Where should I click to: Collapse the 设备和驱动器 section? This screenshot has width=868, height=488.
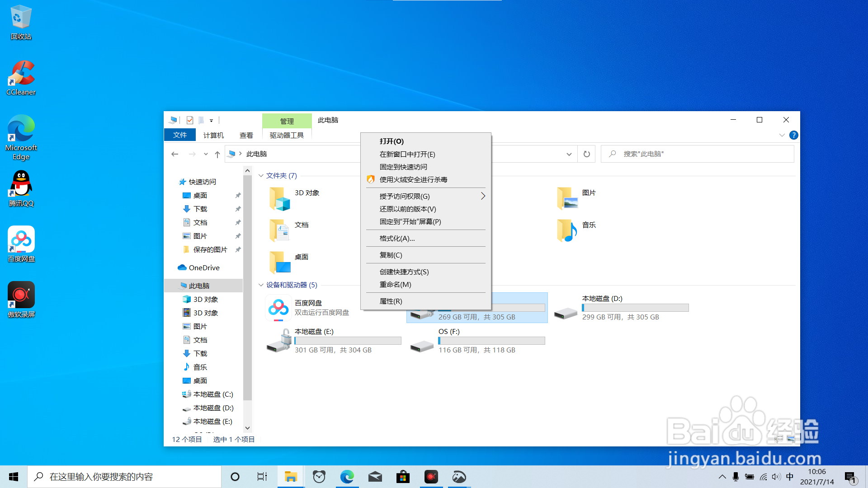pos(261,285)
